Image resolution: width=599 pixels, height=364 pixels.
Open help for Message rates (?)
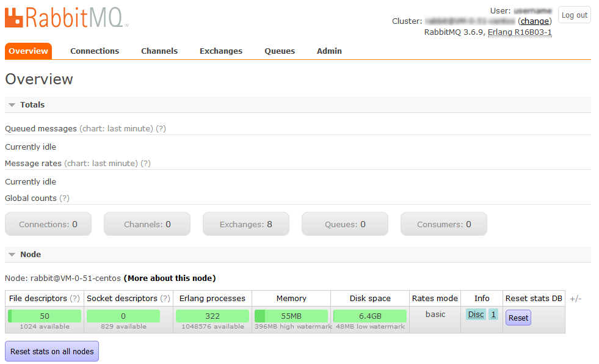145,164
